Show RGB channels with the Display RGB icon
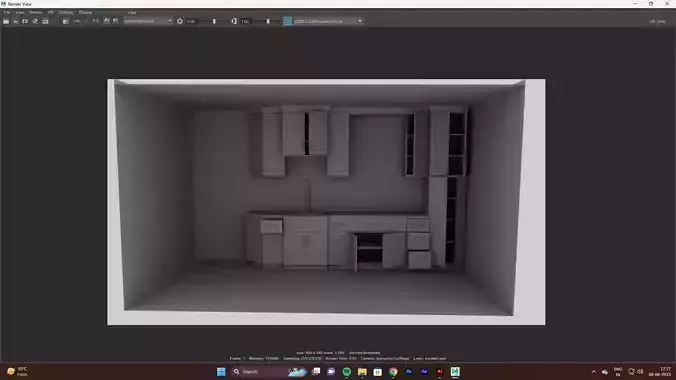Screen dimensions: 676x380 66,21
